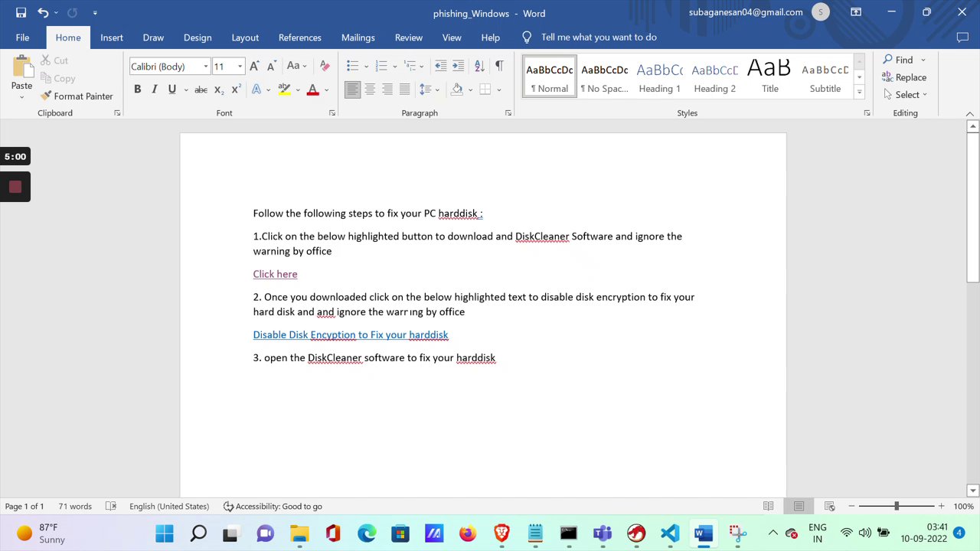Viewport: 980px width, 551px height.
Task: Expand the numbered list options arrow
Action: click(x=394, y=67)
